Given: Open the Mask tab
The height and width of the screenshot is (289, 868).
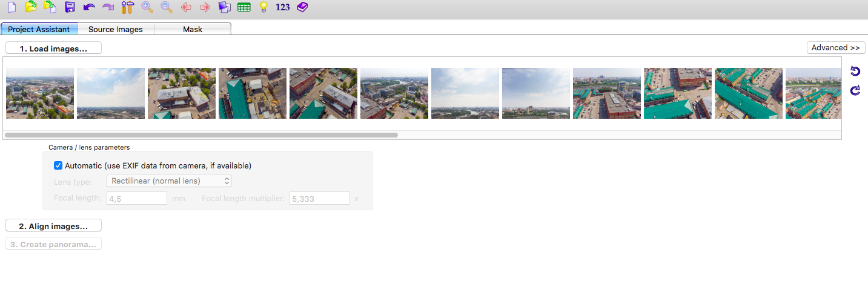Looking at the screenshot, I should pyautogui.click(x=193, y=29).
